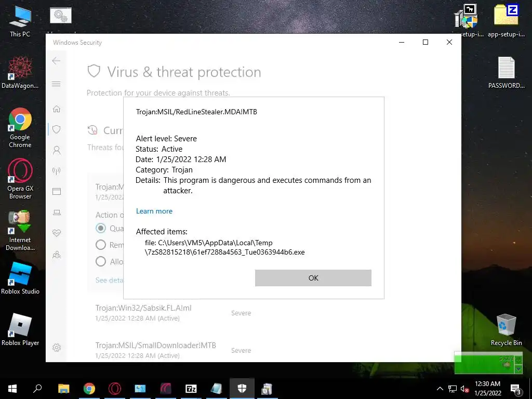This screenshot has height=399, width=532.
Task: Open the See details link
Action: [x=109, y=280]
